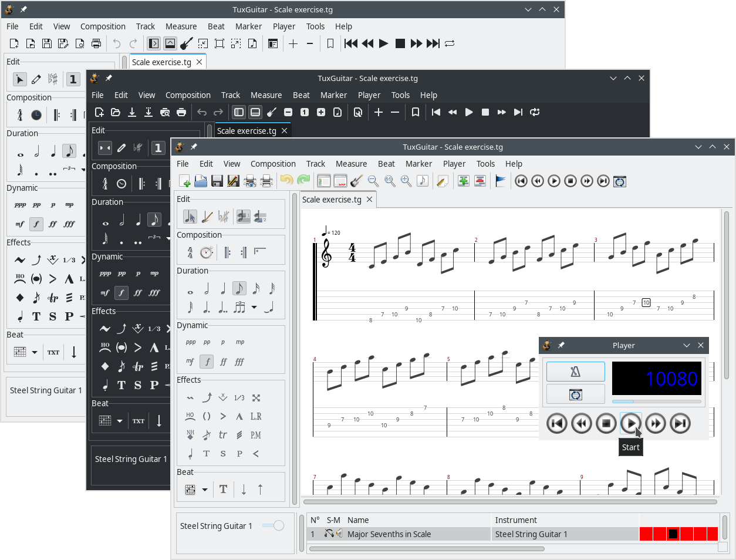The width and height of the screenshot is (736, 560).
Task: Click the horizontal scrollbar under the score
Action: (510, 502)
